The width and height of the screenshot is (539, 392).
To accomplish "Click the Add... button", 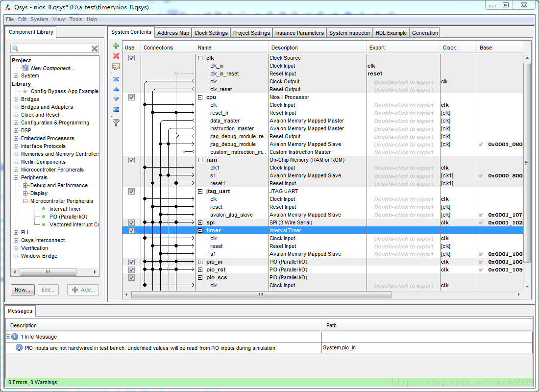I will point(83,290).
